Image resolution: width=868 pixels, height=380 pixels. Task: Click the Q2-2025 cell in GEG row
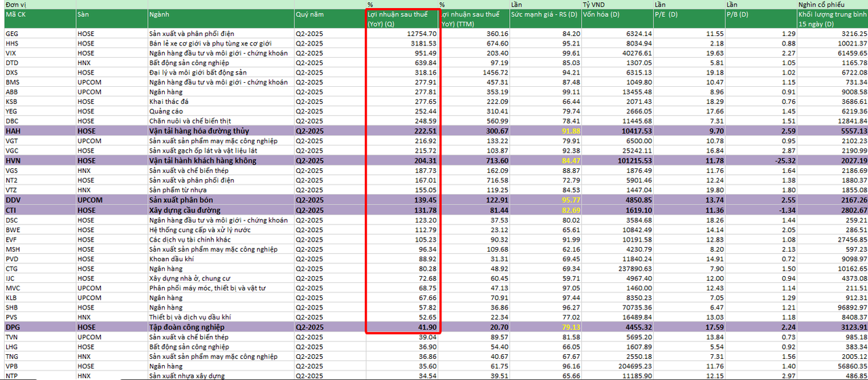click(x=309, y=33)
